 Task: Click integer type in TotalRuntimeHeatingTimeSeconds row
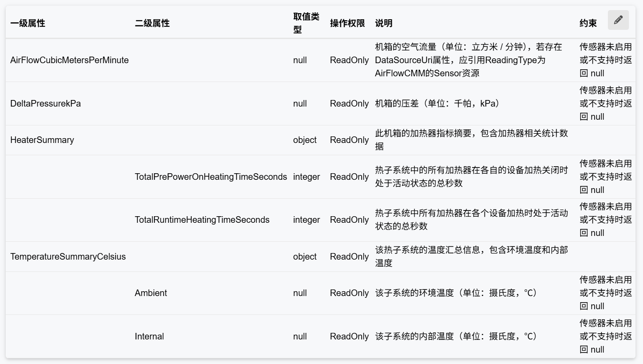click(x=306, y=220)
